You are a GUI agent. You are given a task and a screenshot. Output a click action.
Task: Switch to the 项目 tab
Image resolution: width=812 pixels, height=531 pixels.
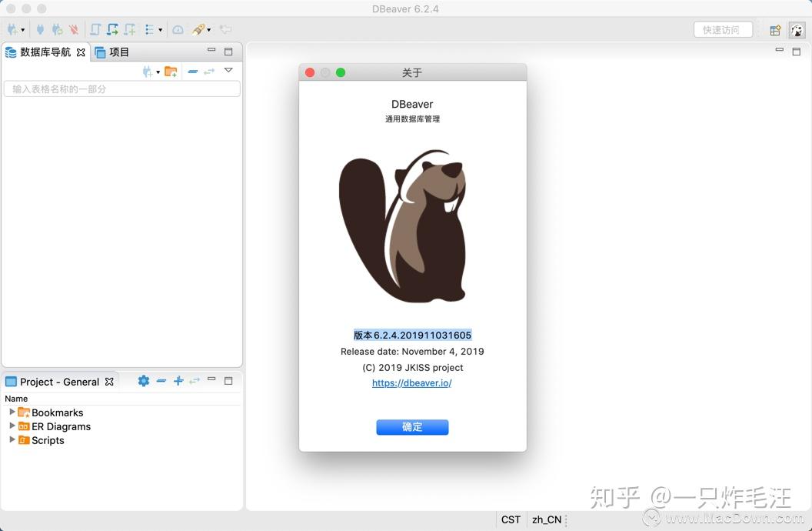click(x=118, y=52)
